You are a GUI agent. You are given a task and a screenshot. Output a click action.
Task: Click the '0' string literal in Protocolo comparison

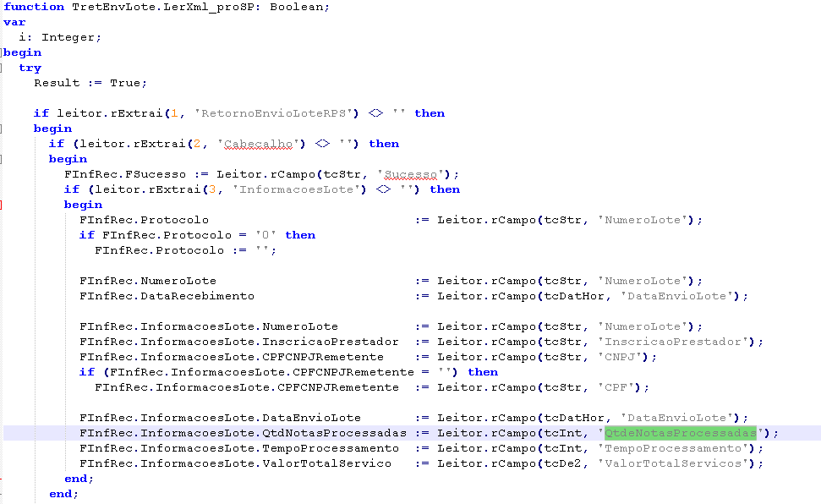(265, 235)
